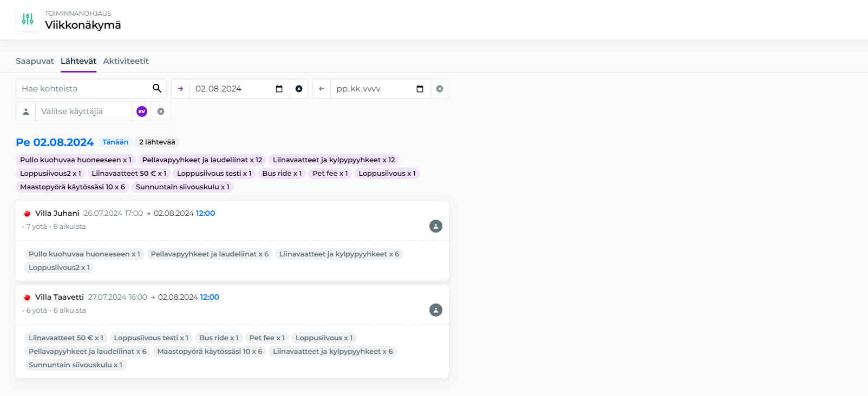Click the search magnifier icon
868x396 pixels.
point(157,88)
